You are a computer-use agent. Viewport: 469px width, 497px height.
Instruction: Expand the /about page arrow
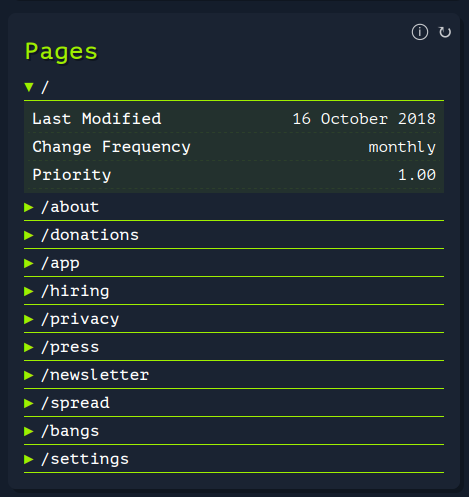[29, 207]
